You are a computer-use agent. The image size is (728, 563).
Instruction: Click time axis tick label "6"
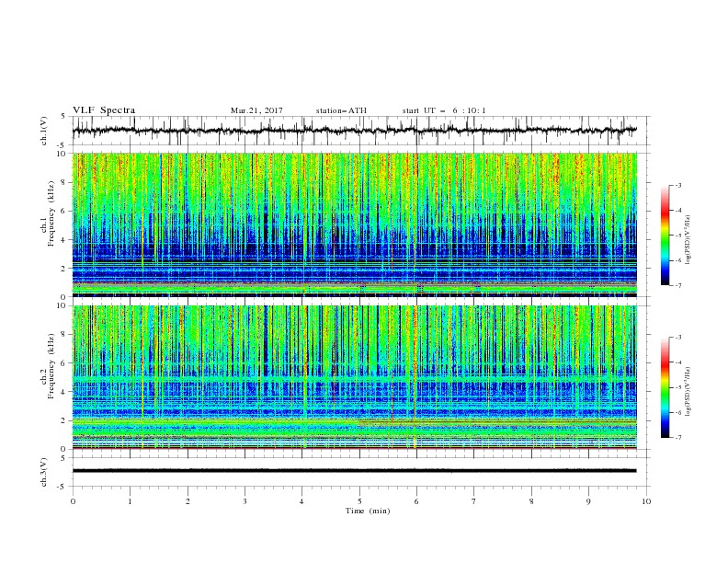point(417,501)
